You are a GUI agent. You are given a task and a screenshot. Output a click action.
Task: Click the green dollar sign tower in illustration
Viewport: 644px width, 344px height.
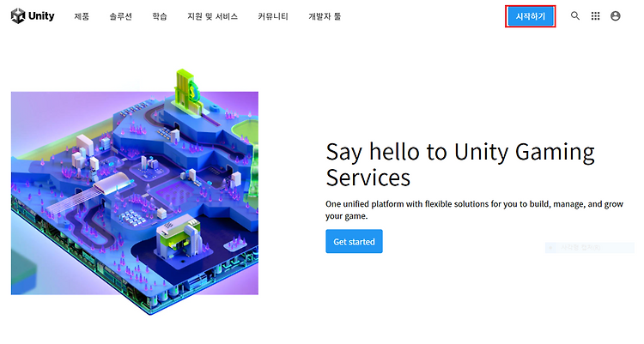pyautogui.click(x=187, y=93)
